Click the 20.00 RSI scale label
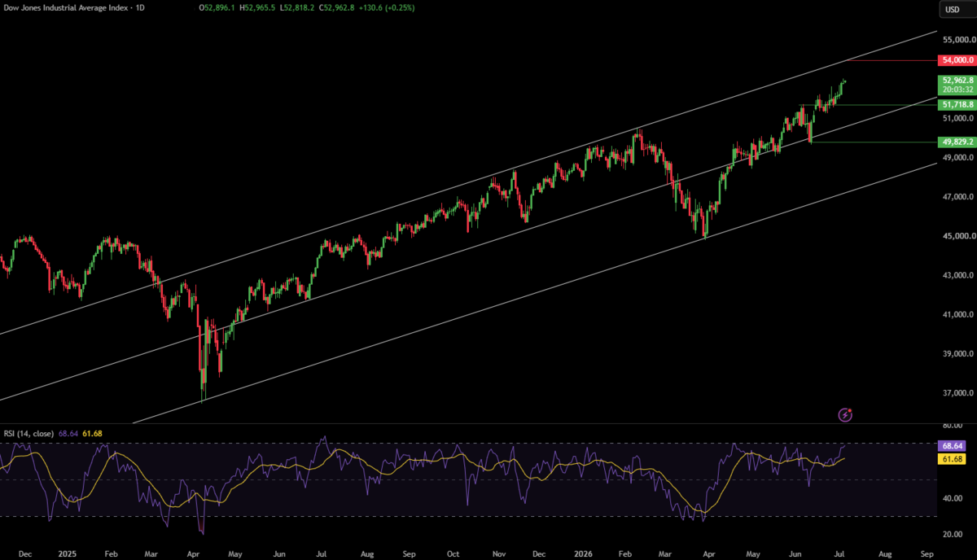 coord(953,534)
